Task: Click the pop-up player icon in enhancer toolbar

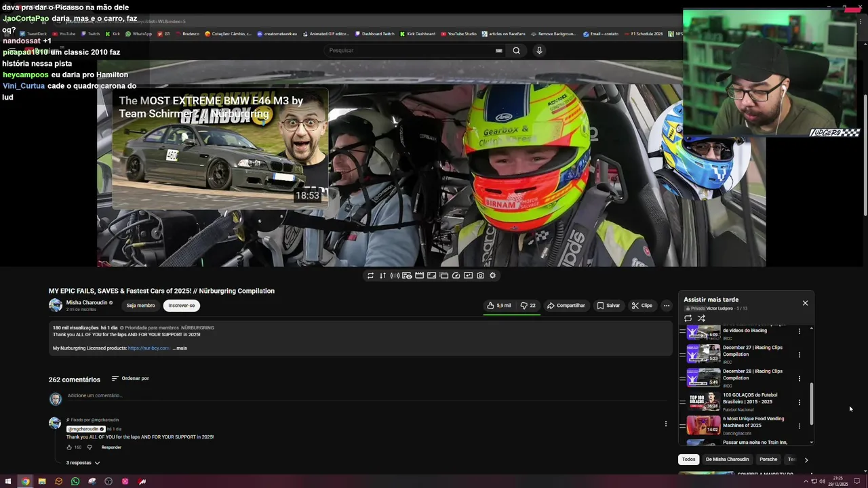Action: 443,275
